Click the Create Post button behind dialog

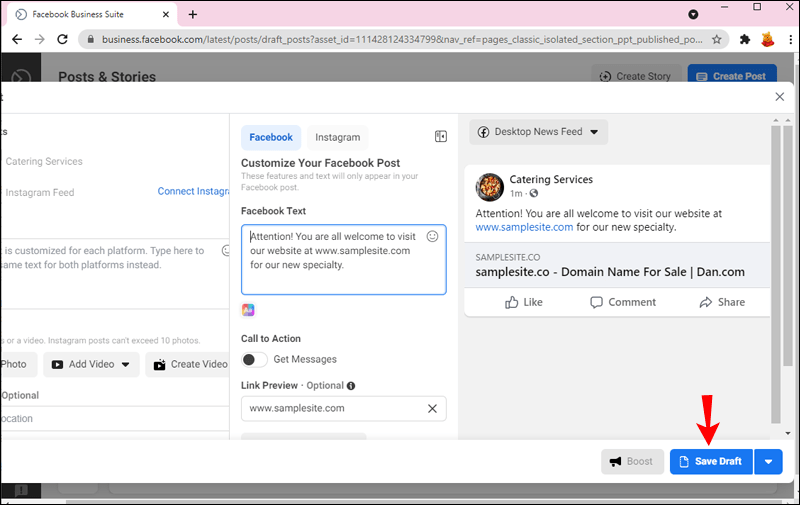(732, 75)
